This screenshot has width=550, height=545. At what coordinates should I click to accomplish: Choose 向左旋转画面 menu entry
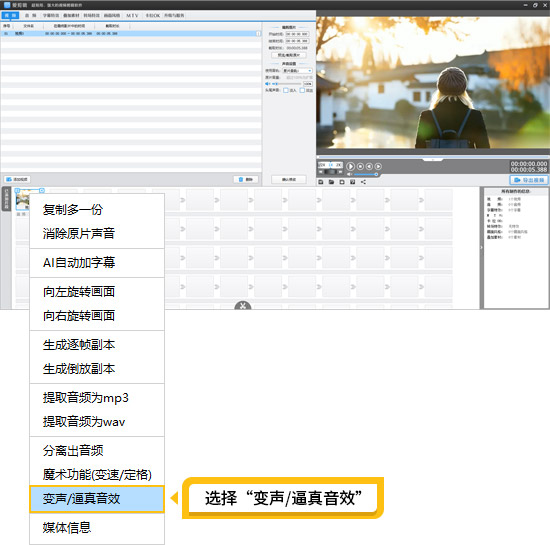point(97,292)
